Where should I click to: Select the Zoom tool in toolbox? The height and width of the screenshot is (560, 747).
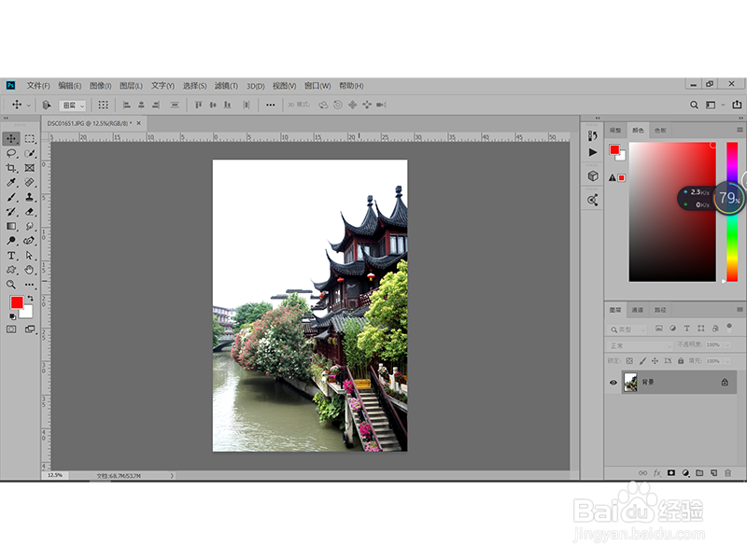tap(11, 285)
